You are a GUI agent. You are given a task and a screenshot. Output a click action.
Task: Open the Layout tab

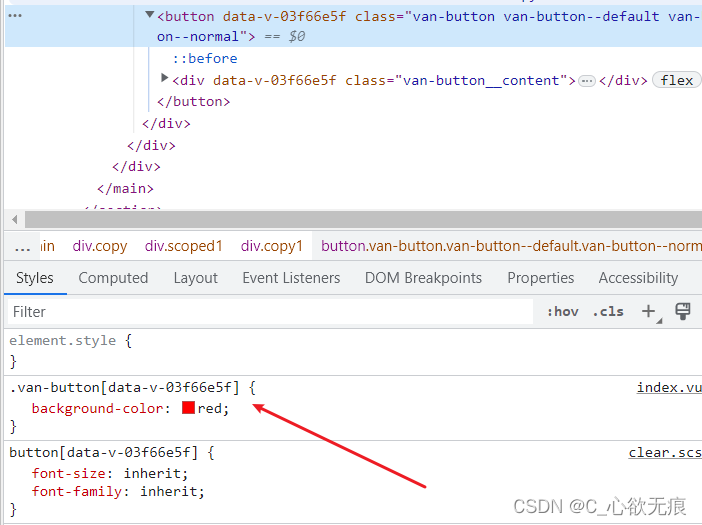click(195, 278)
